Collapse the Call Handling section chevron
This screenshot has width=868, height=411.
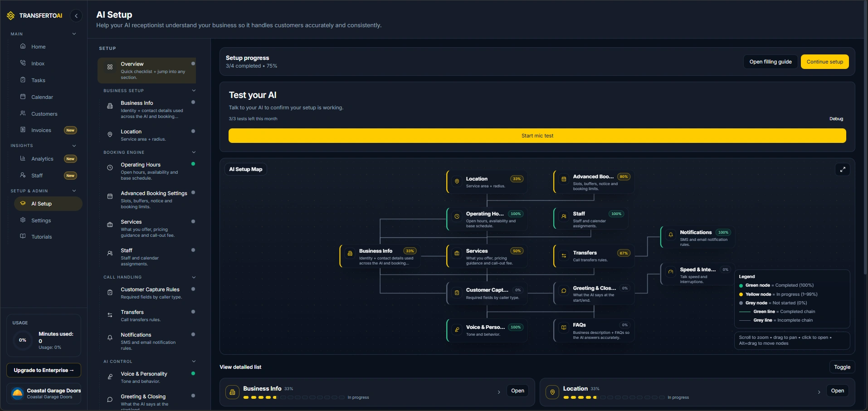[x=194, y=277]
